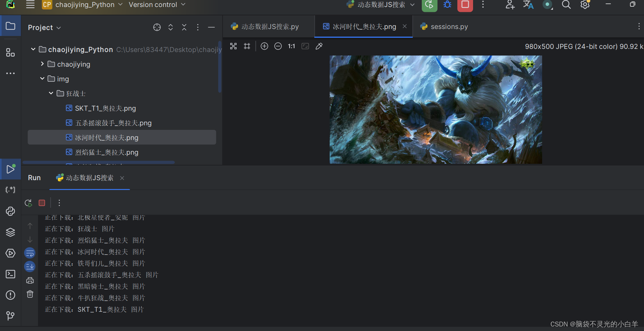Collapse chaojiying_Python root folder
Viewport: 644px width, 331px height.
33,49
